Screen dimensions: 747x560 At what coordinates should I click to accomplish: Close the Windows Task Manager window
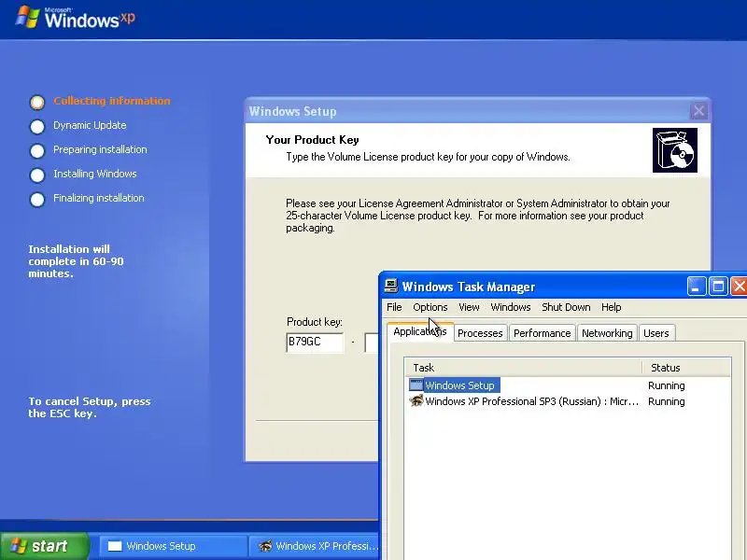[x=739, y=287]
